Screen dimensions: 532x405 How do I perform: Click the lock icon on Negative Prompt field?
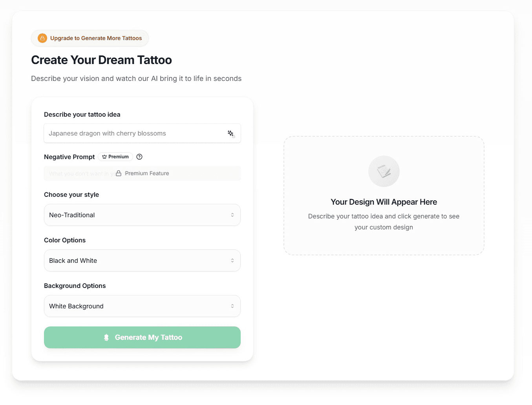119,173
